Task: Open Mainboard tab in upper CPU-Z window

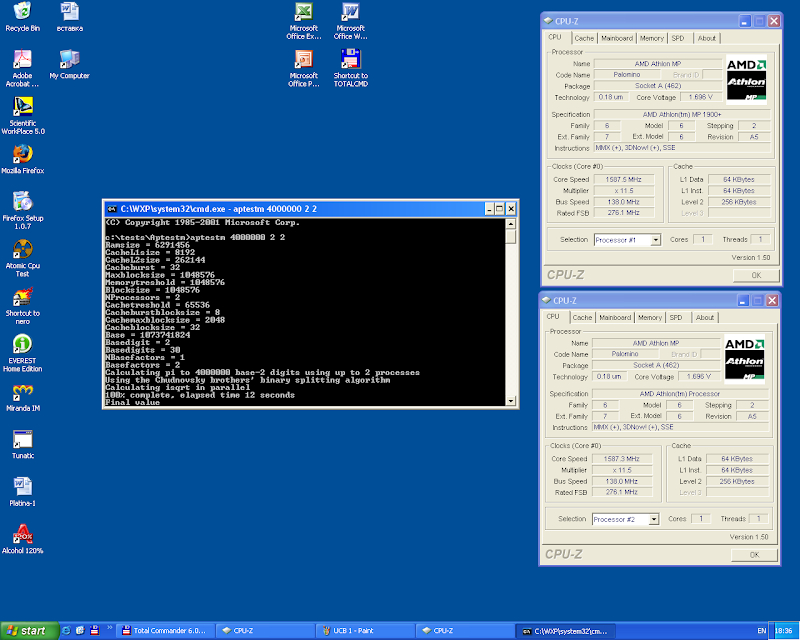Action: (616, 38)
